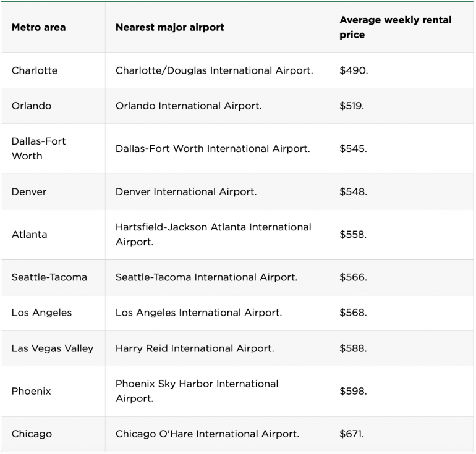The height and width of the screenshot is (454, 476).
Task: Select the $490 price cell
Action: click(354, 70)
